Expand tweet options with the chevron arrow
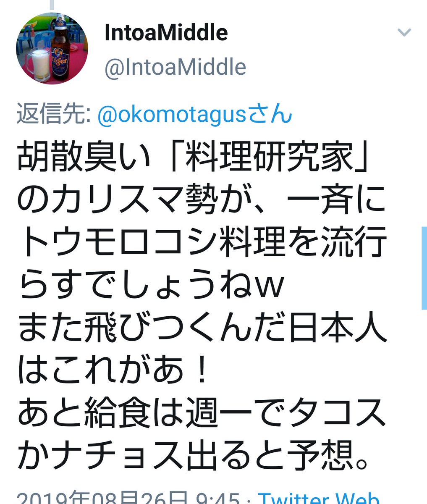The height and width of the screenshot is (504, 427). click(x=404, y=32)
